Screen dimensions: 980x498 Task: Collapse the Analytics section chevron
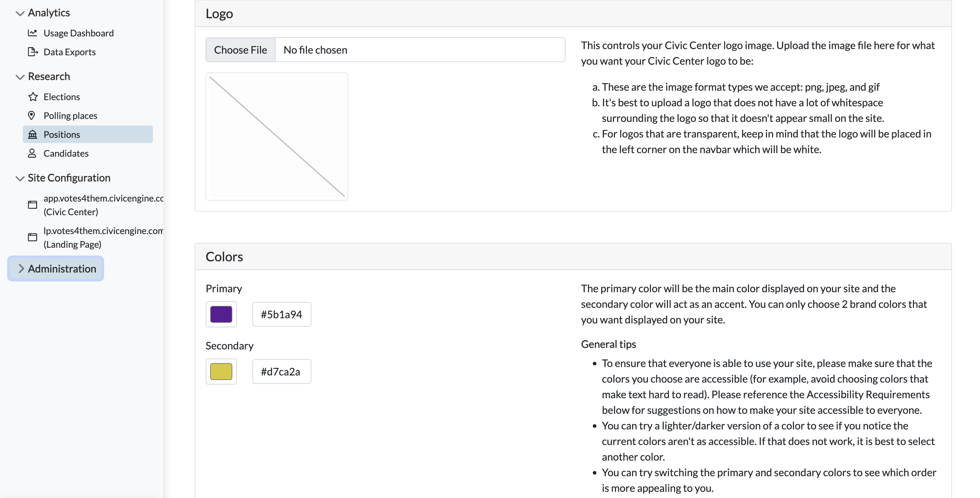[x=20, y=13]
